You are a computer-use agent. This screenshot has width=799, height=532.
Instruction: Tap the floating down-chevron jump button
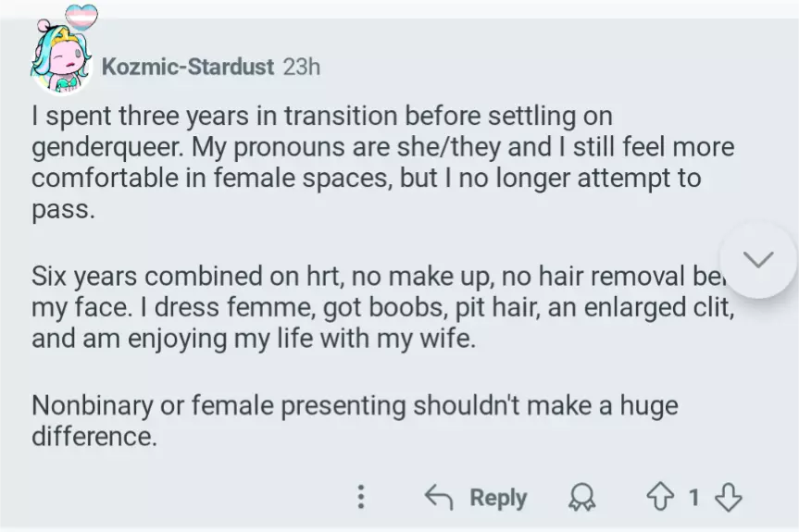click(x=757, y=260)
